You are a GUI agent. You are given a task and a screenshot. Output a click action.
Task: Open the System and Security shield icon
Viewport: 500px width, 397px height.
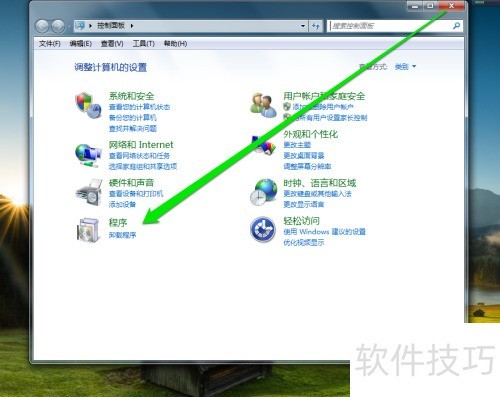pos(88,105)
